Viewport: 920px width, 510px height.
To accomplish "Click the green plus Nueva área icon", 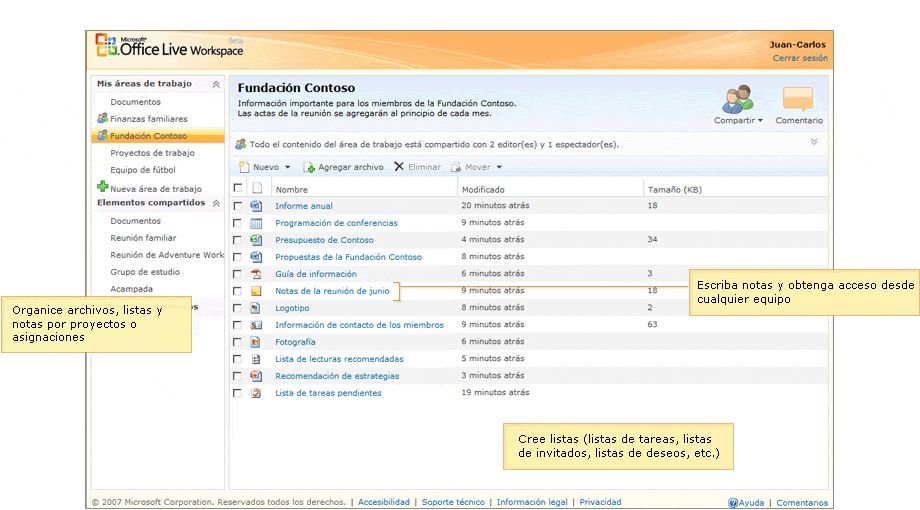I will [103, 187].
